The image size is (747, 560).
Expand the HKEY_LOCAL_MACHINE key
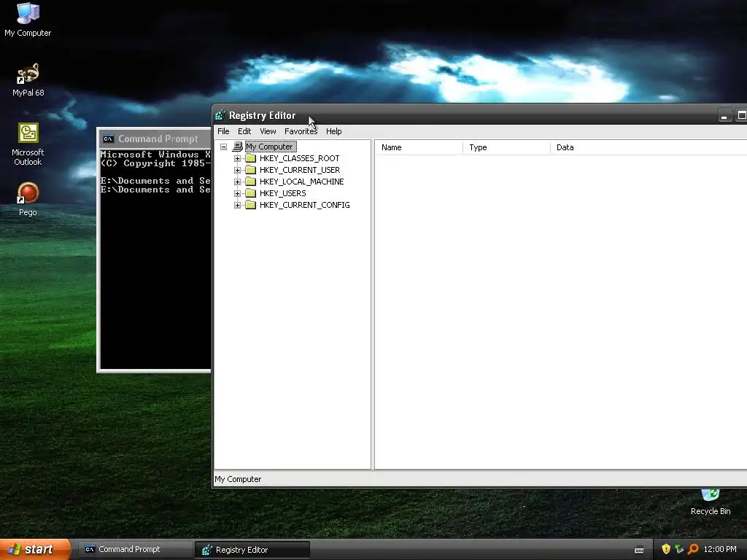(x=237, y=182)
